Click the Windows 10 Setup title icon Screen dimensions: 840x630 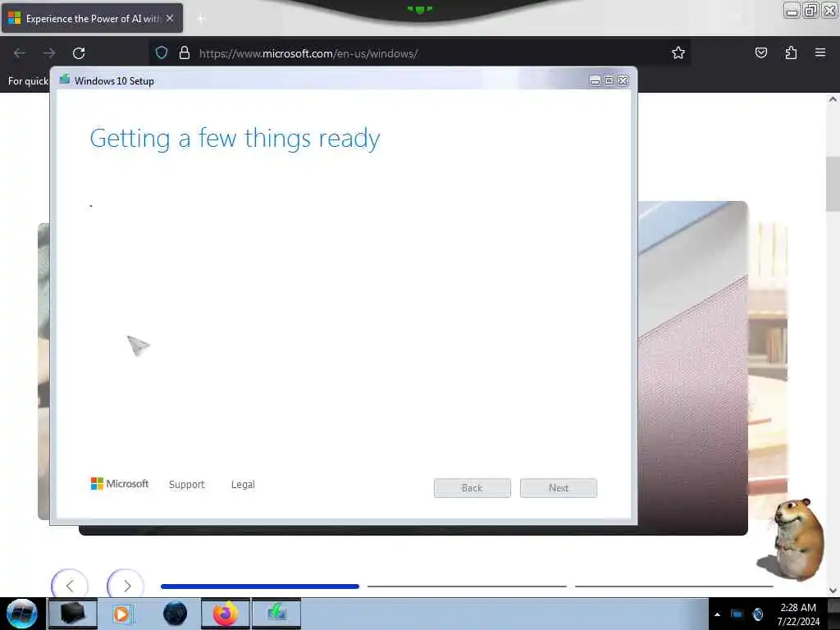pos(65,80)
